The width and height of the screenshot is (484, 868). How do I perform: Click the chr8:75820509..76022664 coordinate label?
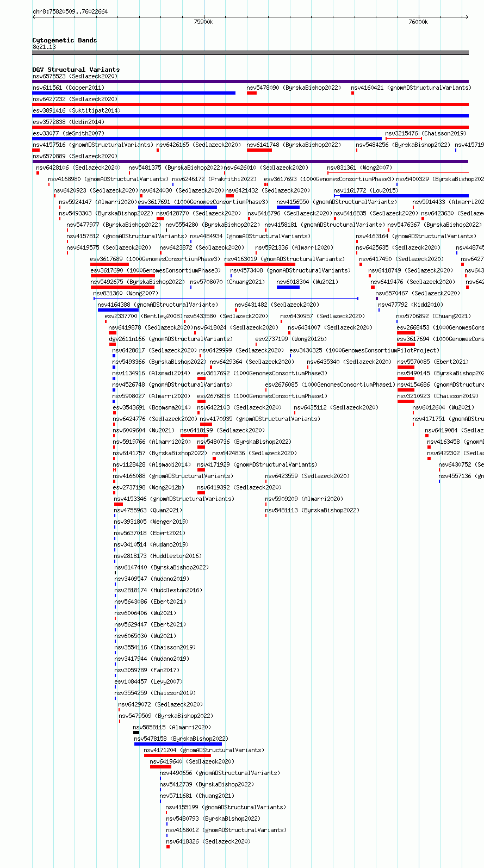[x=70, y=11]
